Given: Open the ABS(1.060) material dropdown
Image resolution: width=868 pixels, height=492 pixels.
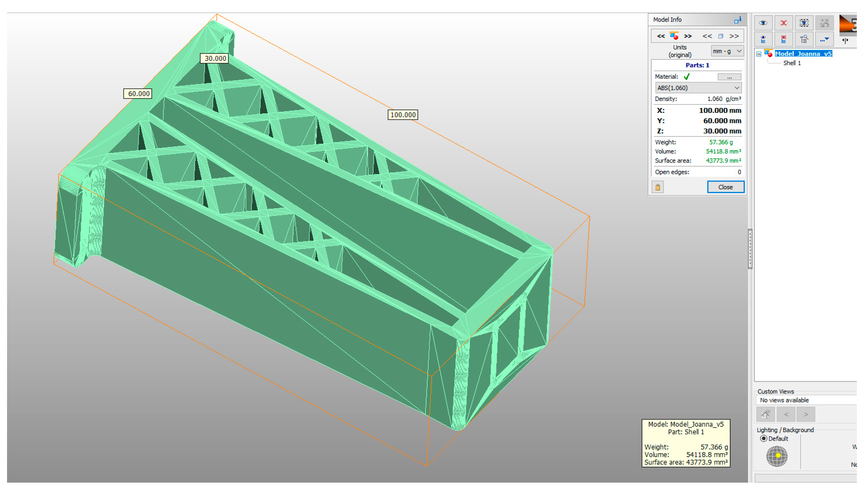Looking at the screenshot, I should pyautogui.click(x=698, y=88).
